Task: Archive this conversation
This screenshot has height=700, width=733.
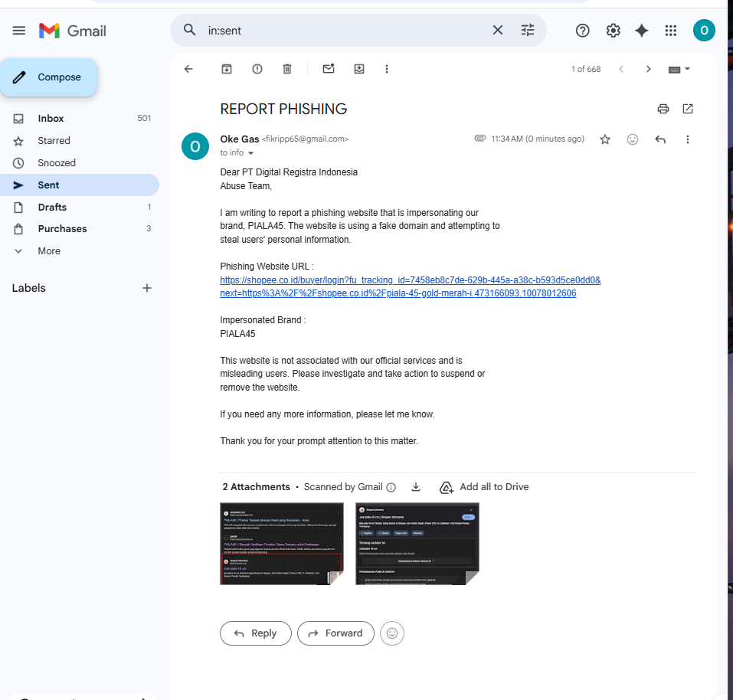Action: (226, 69)
